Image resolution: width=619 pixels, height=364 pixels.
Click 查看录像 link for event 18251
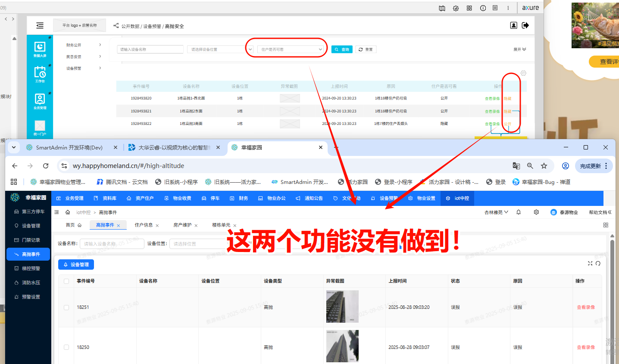pyautogui.click(x=586, y=308)
